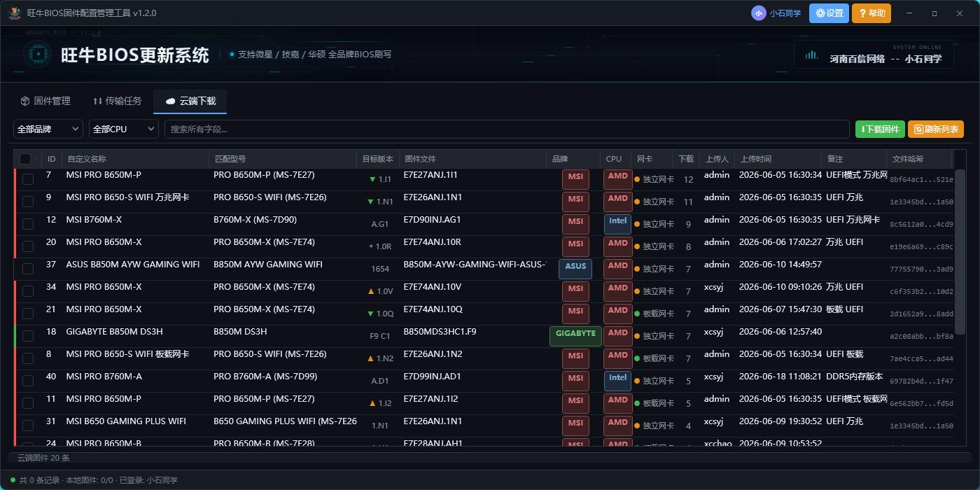Click version 1654 in ASUS row

click(380, 269)
